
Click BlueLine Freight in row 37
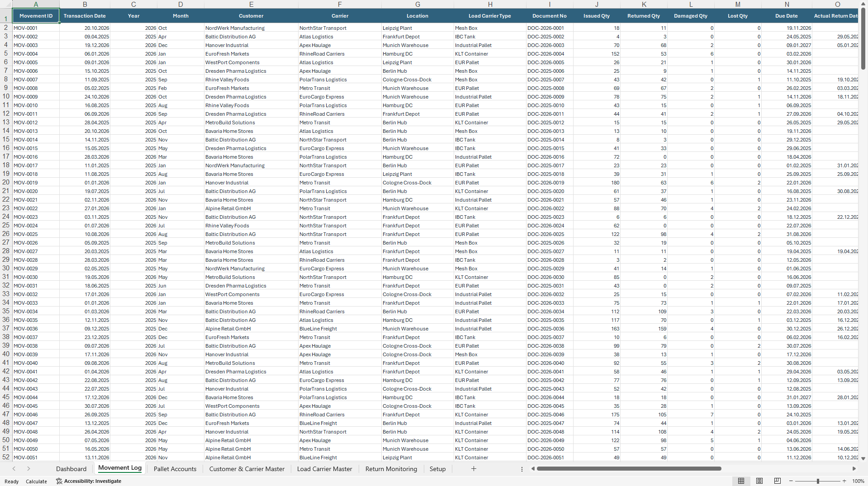point(340,329)
